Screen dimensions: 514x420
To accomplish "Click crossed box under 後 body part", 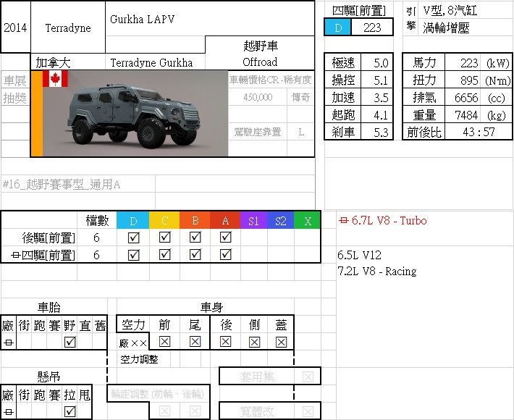I will [226, 342].
